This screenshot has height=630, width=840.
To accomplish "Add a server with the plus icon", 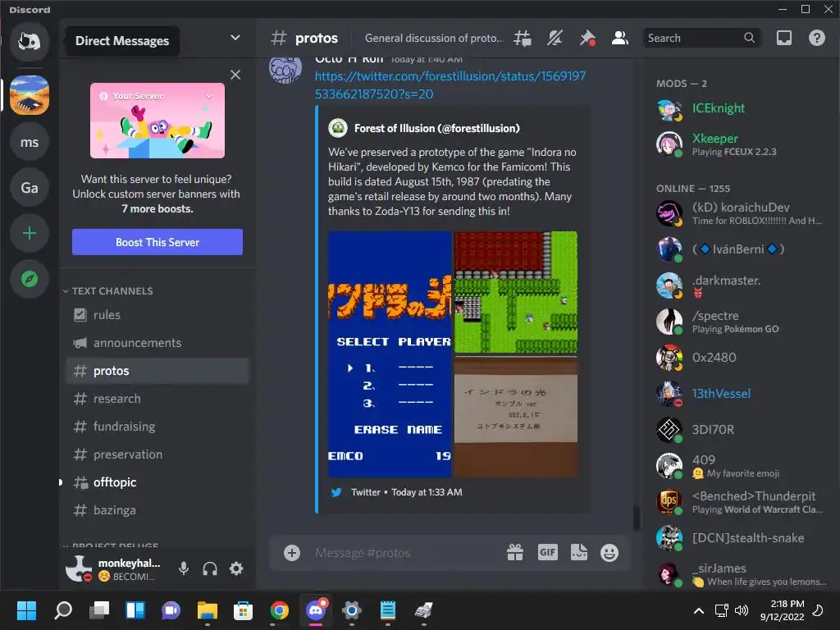I will (30, 233).
